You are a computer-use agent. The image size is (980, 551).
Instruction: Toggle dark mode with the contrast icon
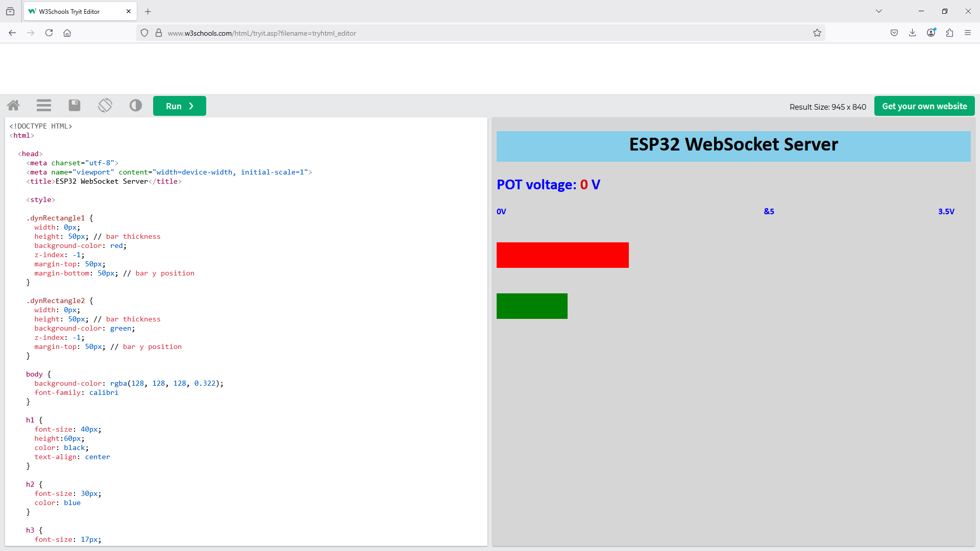click(x=135, y=105)
